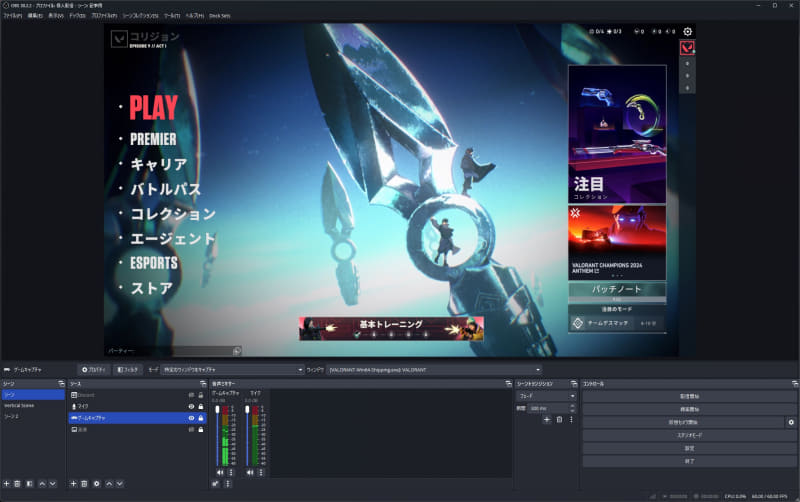Increase transition duration with the up arrow
800x502 pixels.
(572, 406)
